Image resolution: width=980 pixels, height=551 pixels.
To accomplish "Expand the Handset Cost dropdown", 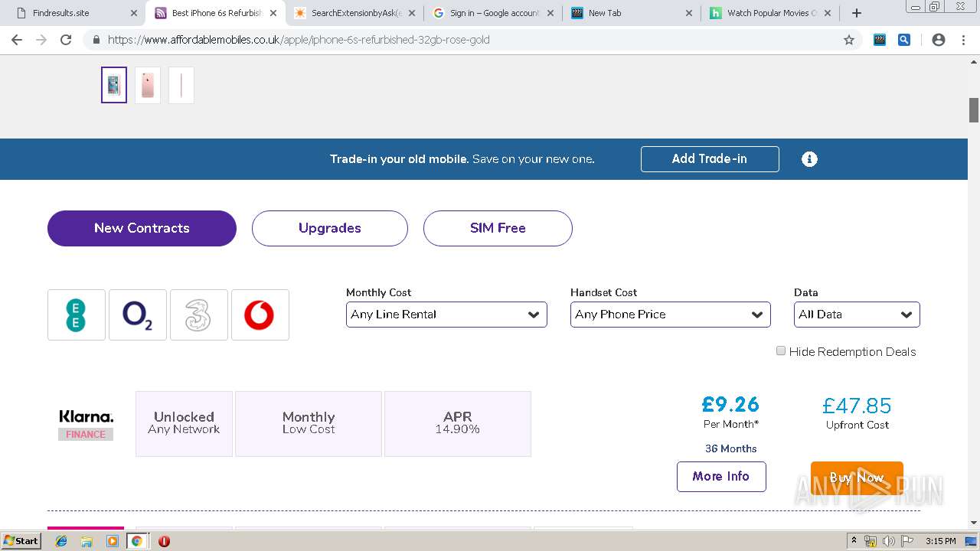I will coord(670,315).
